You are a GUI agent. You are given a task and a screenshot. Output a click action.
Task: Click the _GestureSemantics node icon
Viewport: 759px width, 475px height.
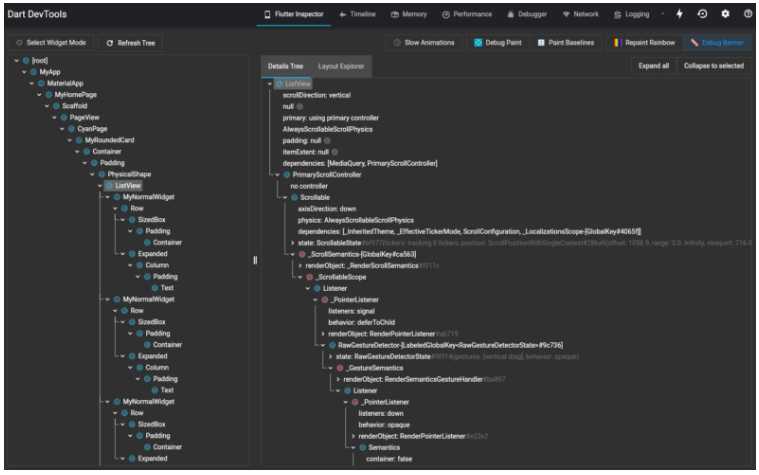coord(340,368)
